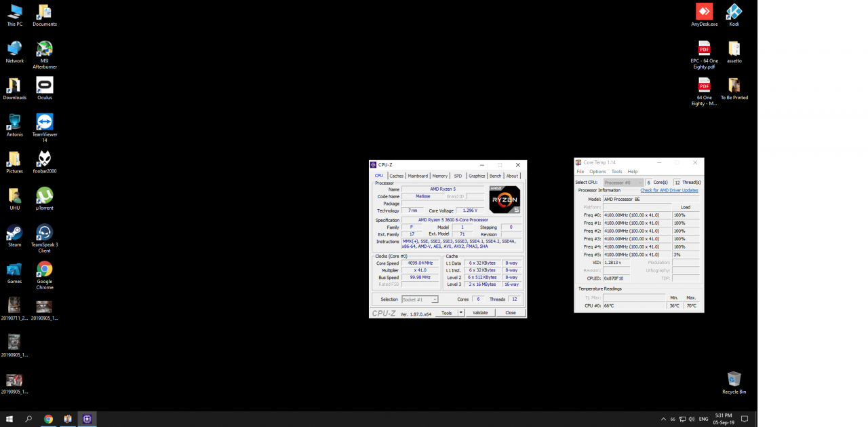Screen dimensions: 868x427
Task: Open the notification action center
Action: (744, 419)
